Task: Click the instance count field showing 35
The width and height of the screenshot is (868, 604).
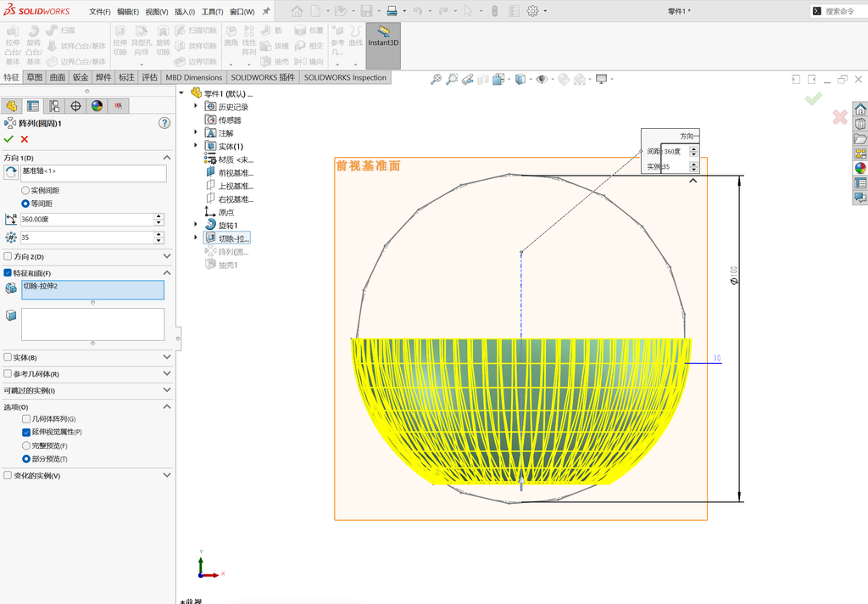Action: click(x=86, y=238)
